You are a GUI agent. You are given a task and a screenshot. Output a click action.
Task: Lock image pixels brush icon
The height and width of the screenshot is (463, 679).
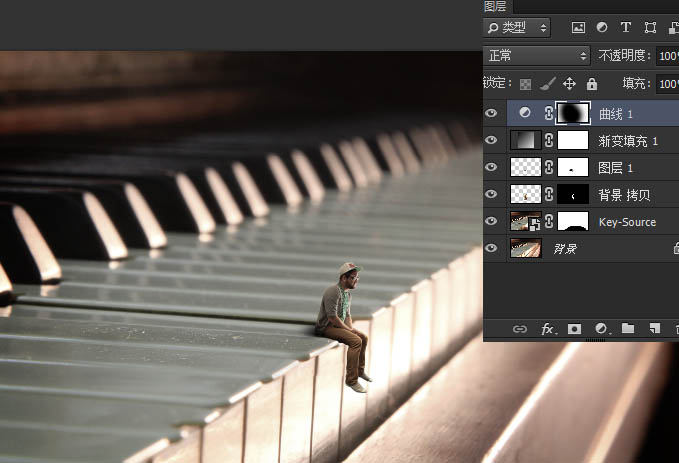pos(548,84)
